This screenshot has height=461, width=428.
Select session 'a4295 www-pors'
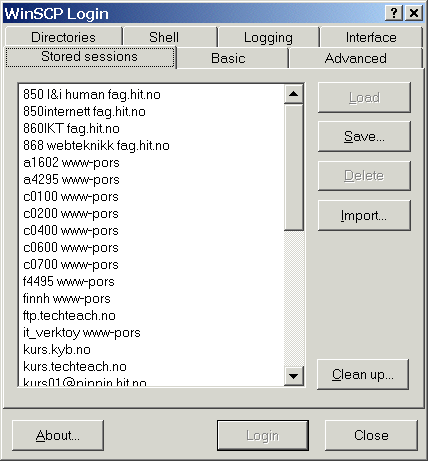click(151, 179)
